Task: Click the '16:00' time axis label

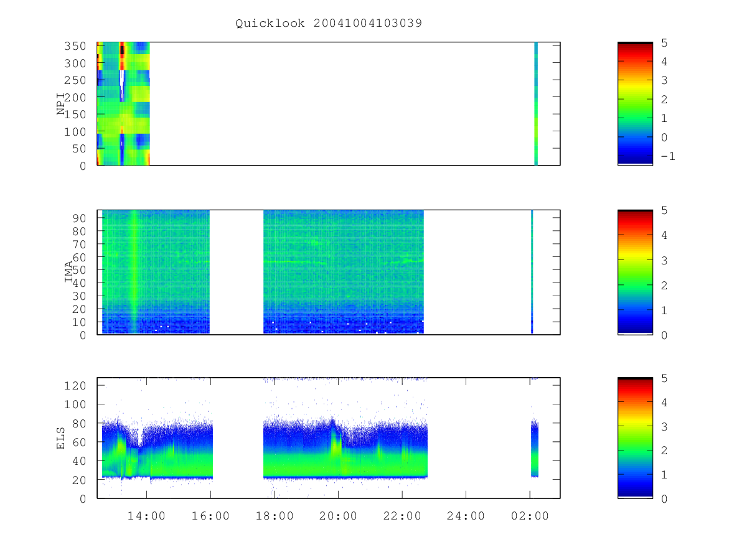Action: (x=210, y=516)
